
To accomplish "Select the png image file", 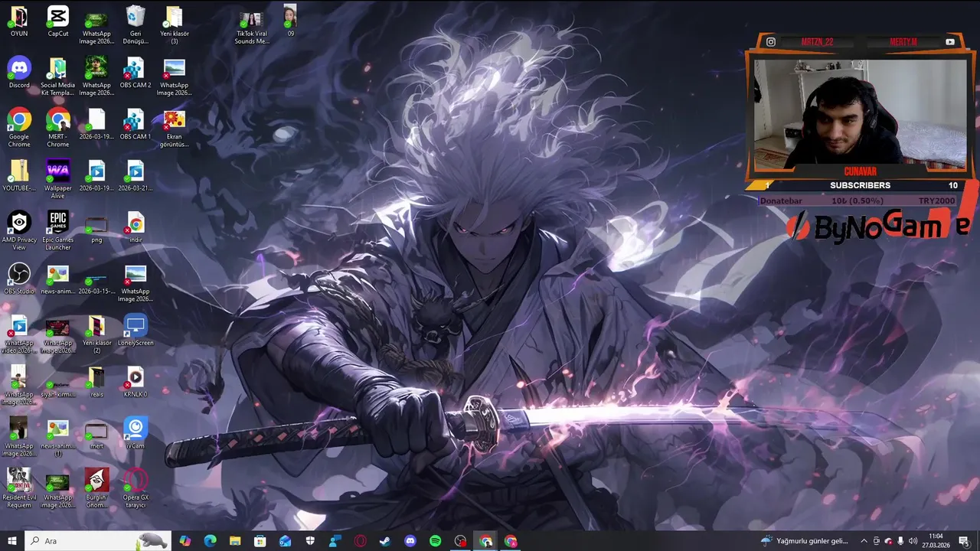I will (x=96, y=227).
